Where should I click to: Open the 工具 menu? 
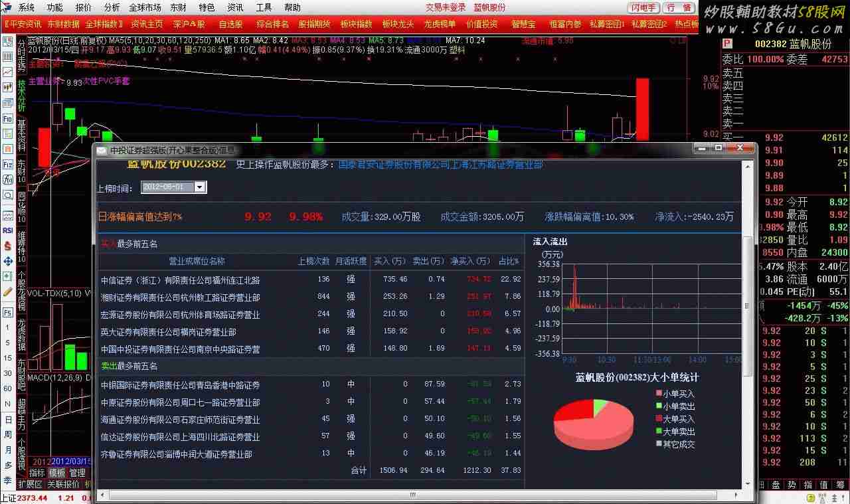[264, 7]
